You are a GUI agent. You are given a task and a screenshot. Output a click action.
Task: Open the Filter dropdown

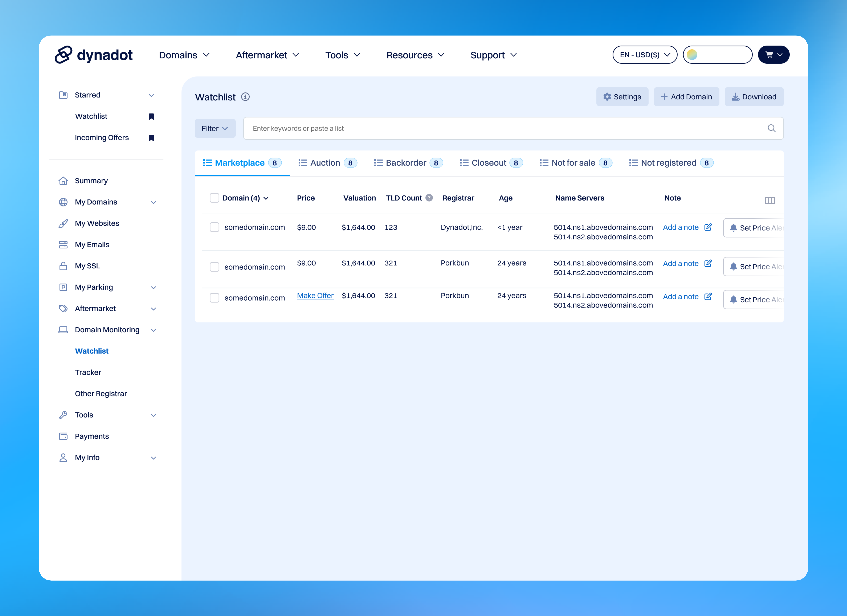pyautogui.click(x=215, y=128)
